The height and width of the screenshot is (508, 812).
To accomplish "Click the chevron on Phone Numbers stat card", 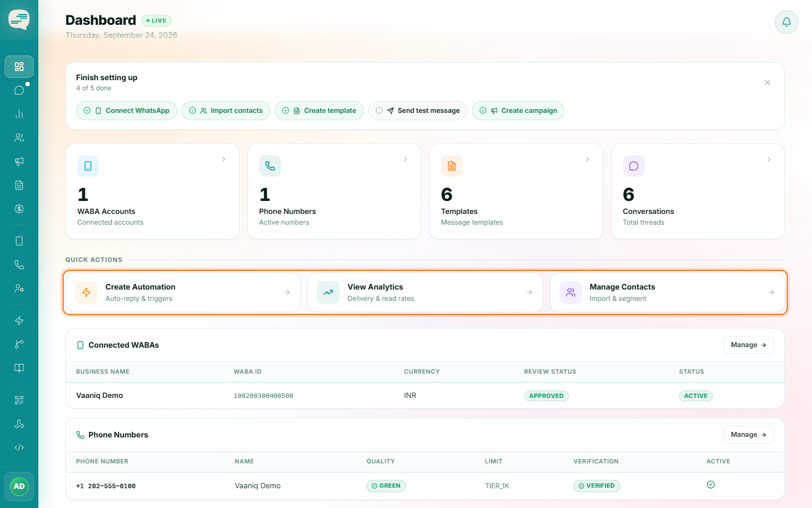I will (x=405, y=159).
